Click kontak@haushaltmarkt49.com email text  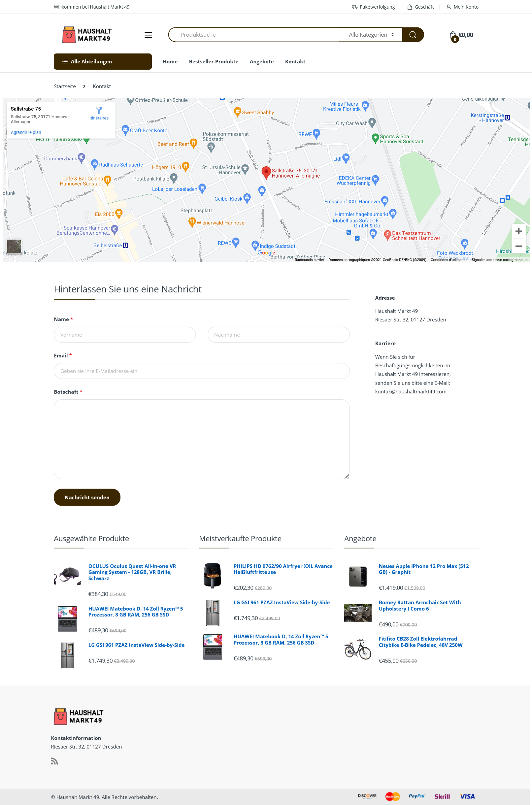(411, 391)
